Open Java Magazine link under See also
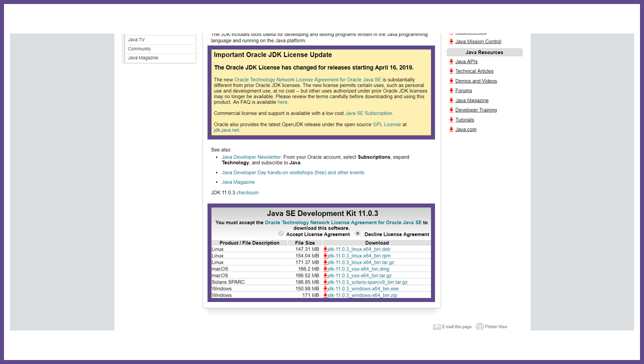 [238, 182]
